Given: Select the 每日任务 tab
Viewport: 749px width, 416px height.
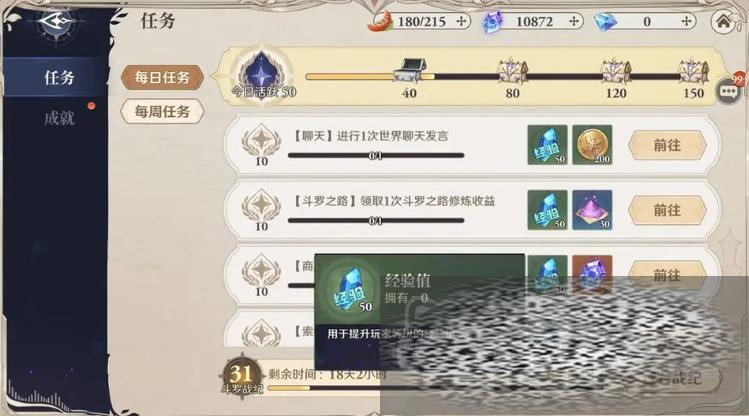Looking at the screenshot, I should pyautogui.click(x=162, y=77).
